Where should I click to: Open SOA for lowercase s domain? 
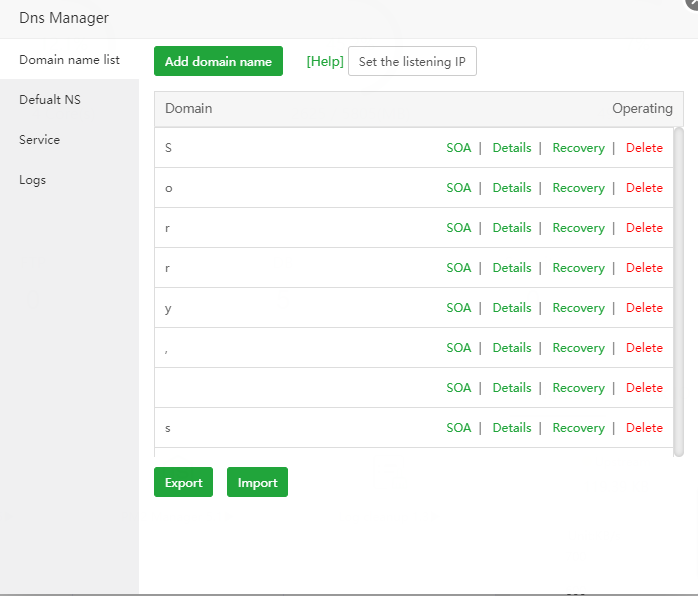point(458,428)
